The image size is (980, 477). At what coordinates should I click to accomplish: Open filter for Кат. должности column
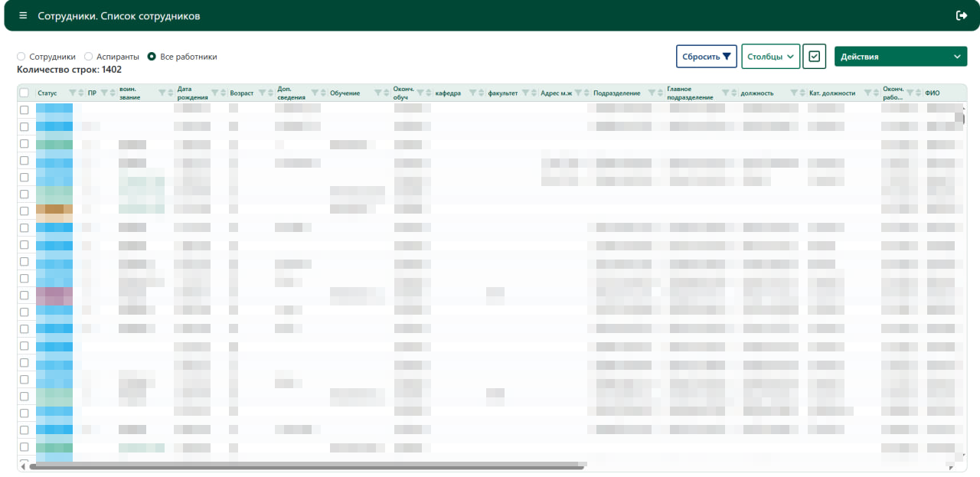tap(867, 93)
